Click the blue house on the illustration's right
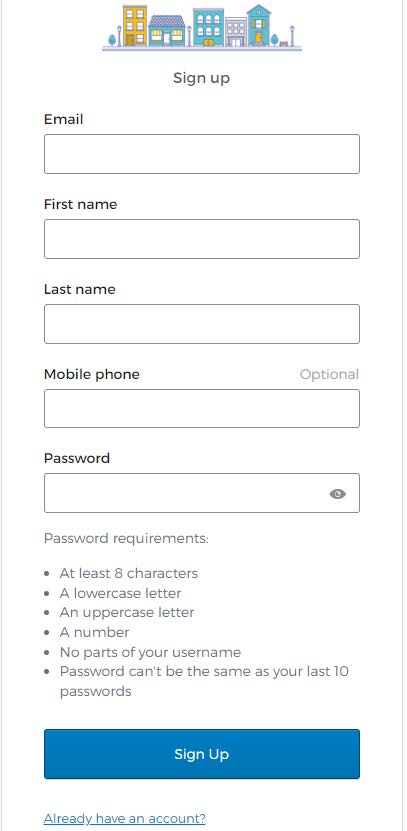 pyautogui.click(x=259, y=25)
